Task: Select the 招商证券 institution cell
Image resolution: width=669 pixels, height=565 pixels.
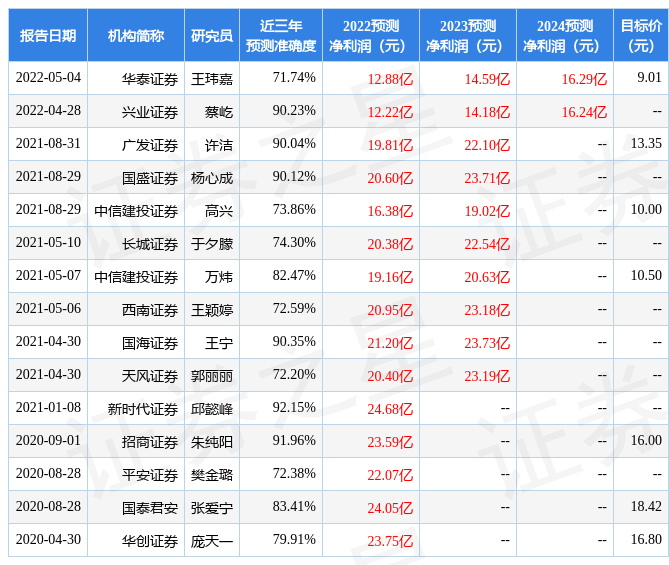Action: (150, 442)
